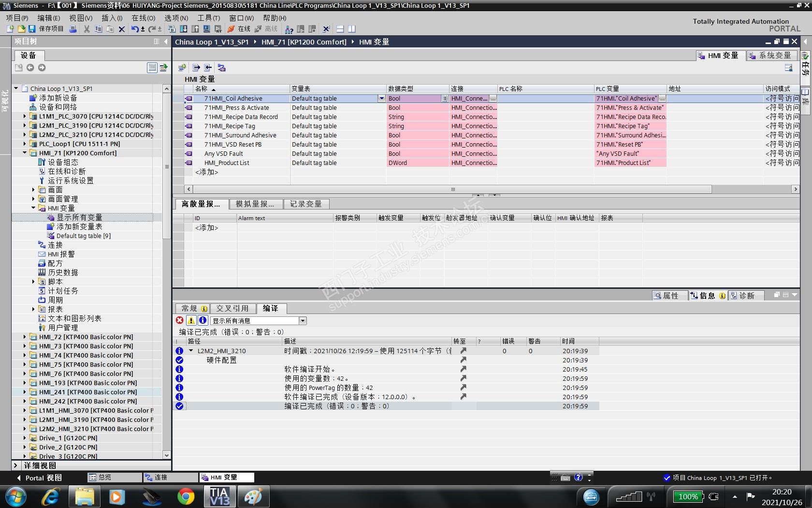Switch to the 记录变量 tab
This screenshot has width=812, height=508.
coord(306,204)
